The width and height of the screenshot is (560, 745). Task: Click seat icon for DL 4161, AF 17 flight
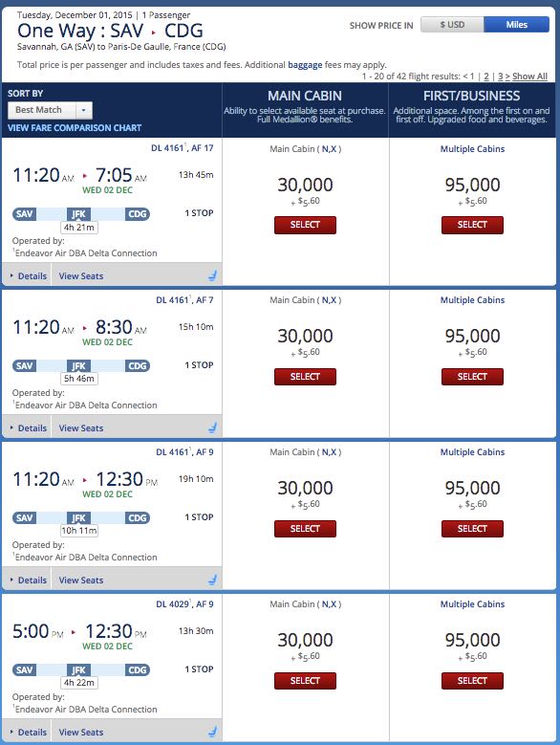[x=212, y=275]
